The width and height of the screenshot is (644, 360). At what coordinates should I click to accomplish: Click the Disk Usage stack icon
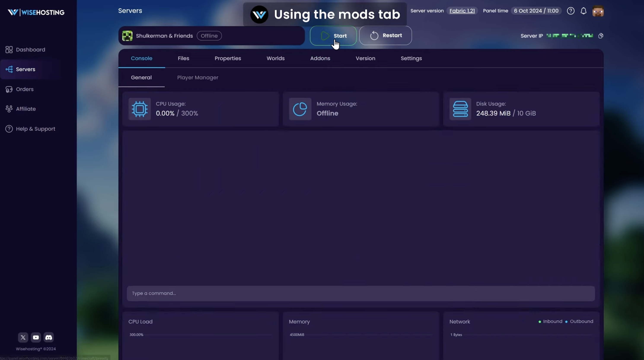460,109
